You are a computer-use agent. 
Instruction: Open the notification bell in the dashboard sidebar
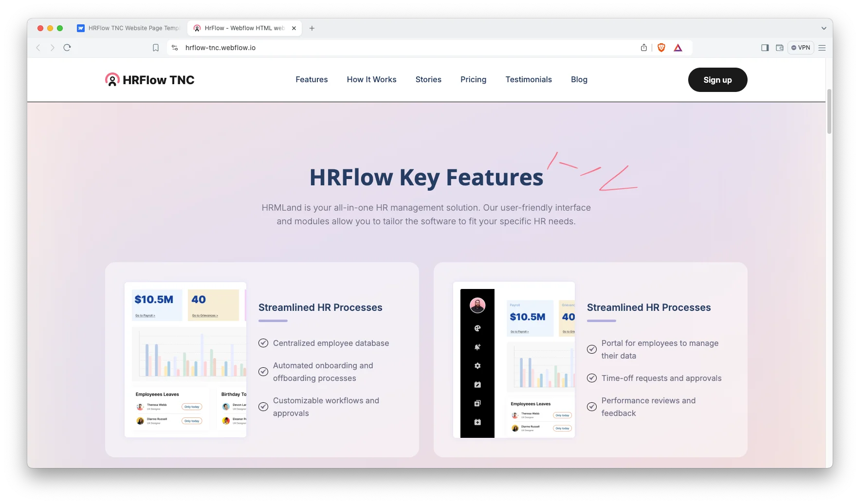pyautogui.click(x=477, y=347)
